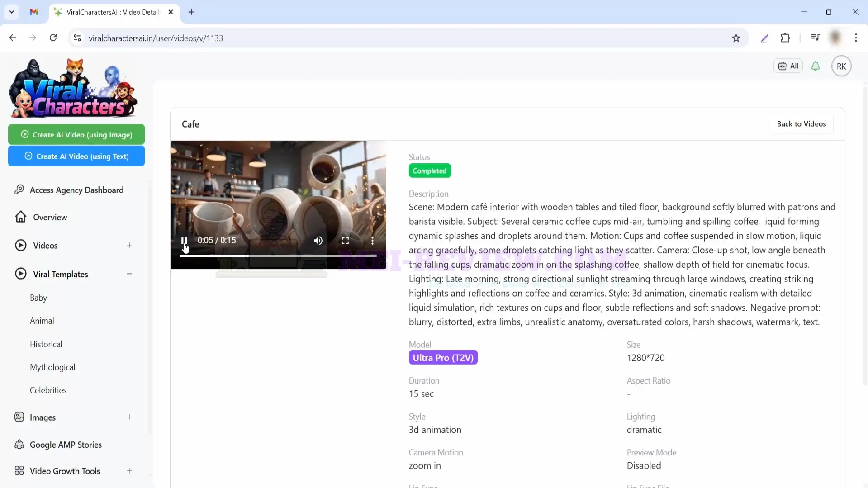The image size is (868, 488).
Task: Open a new browser tab
Action: pos(191,12)
